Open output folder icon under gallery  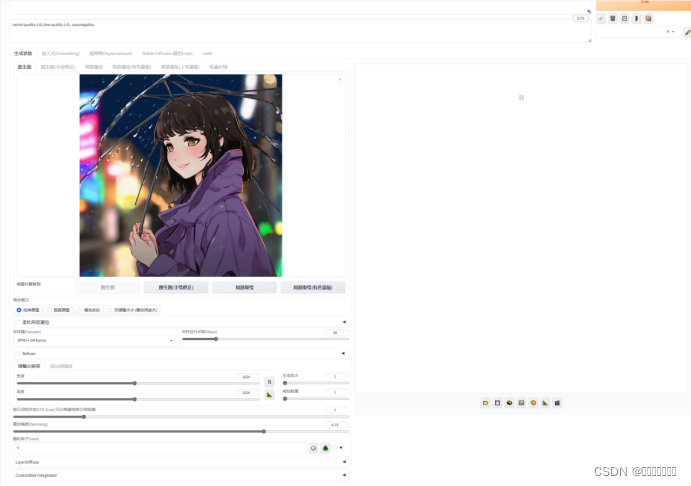pos(485,403)
